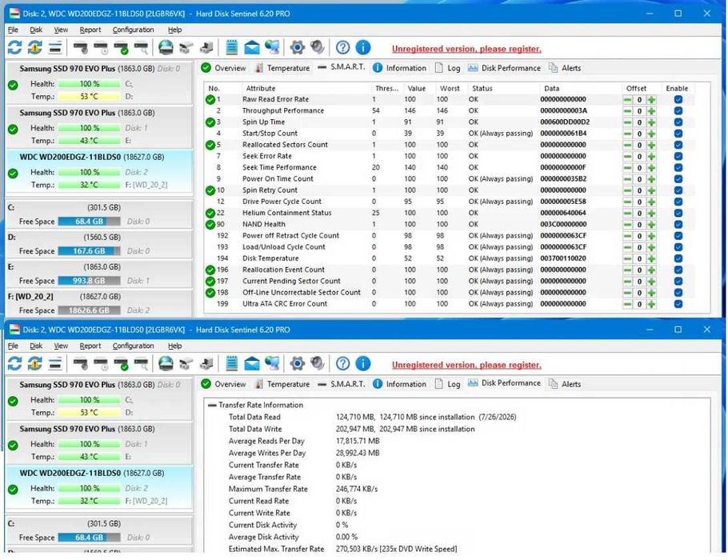Collapse the Transfer Rate Information section
The height and width of the screenshot is (560, 728).
212,406
